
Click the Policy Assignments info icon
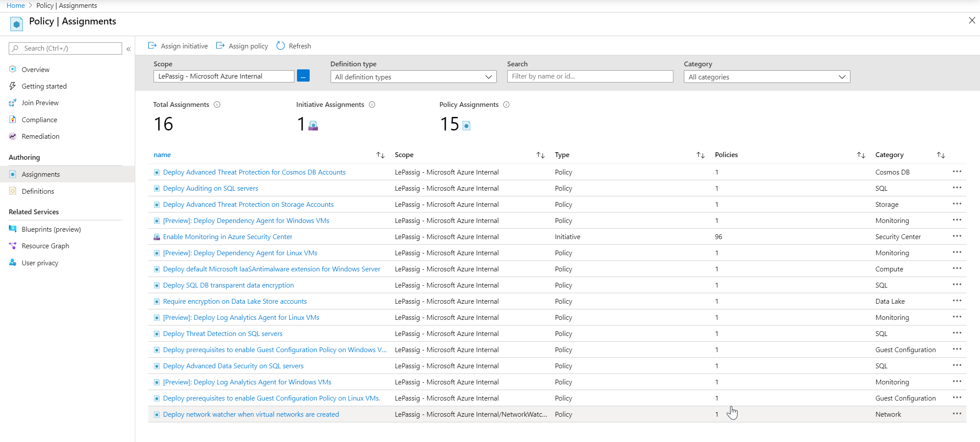(x=506, y=105)
